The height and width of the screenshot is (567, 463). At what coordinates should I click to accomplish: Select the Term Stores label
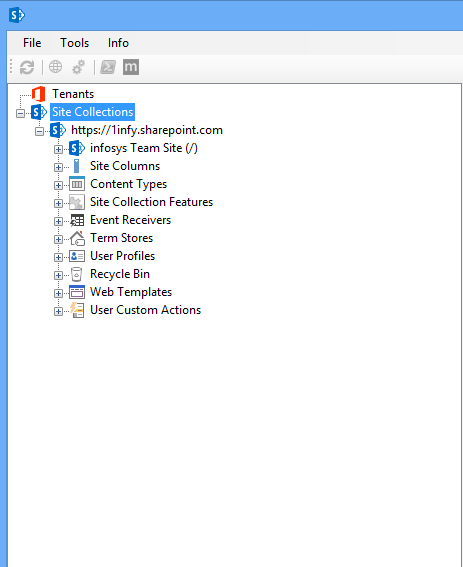(122, 238)
